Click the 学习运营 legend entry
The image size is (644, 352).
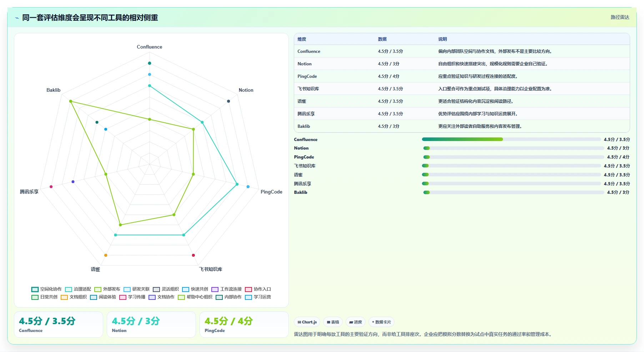[x=258, y=297]
